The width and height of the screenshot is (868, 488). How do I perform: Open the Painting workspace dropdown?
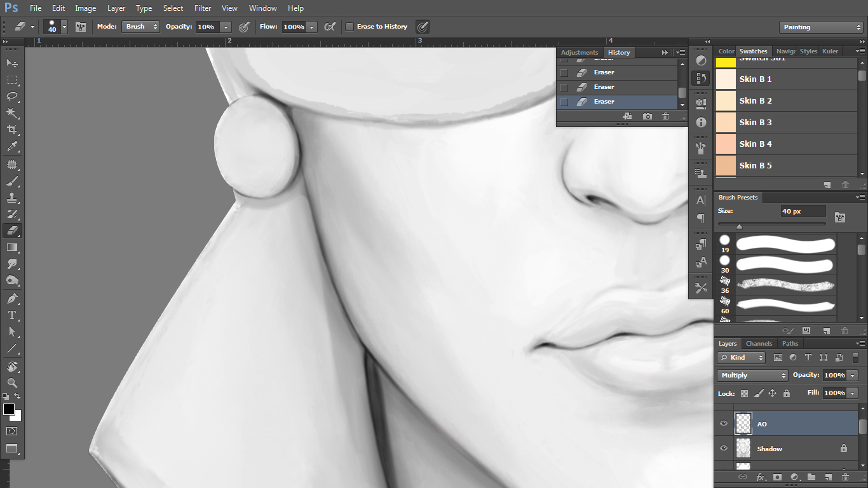pos(821,27)
